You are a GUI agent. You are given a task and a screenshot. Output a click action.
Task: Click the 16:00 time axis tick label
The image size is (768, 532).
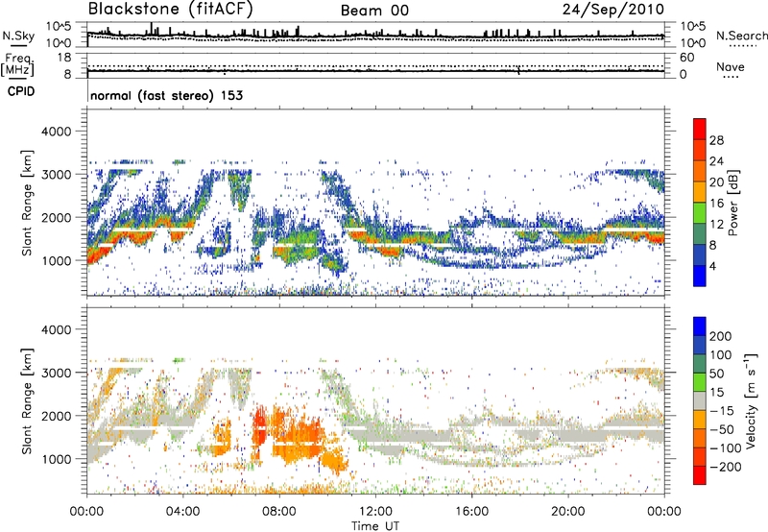point(471,512)
